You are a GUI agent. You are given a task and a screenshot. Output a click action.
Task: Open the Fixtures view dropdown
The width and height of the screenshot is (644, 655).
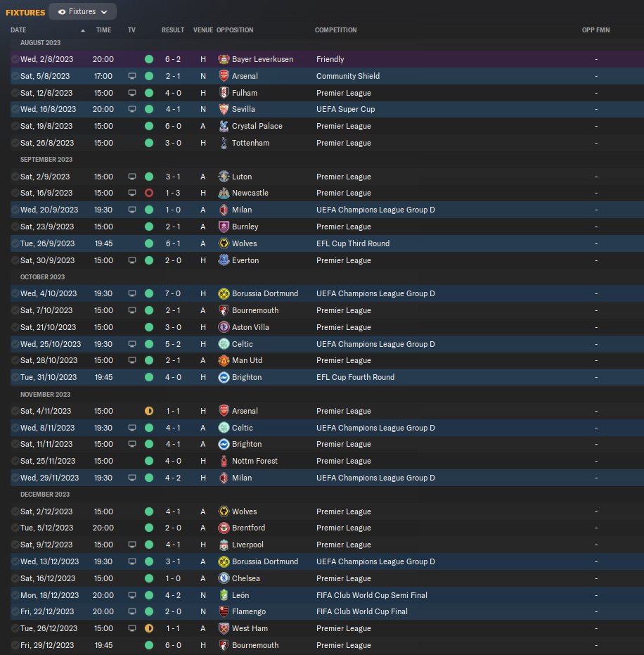(x=82, y=12)
